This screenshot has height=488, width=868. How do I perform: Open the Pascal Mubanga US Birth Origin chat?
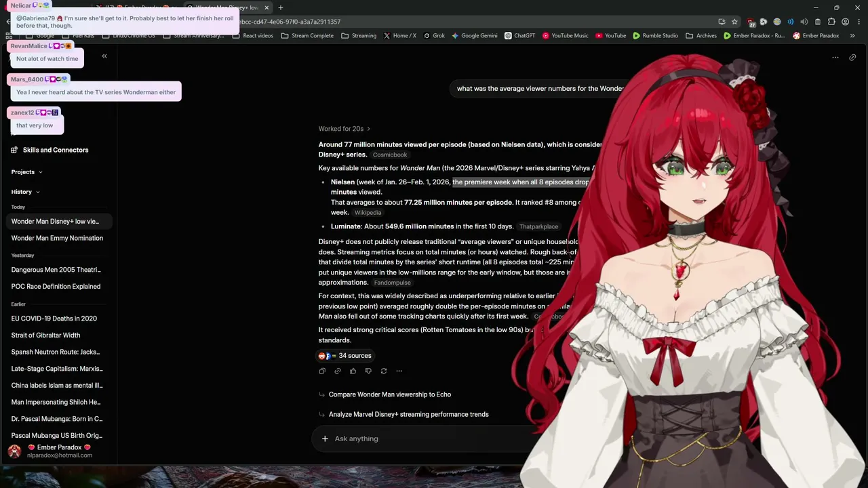click(58, 436)
